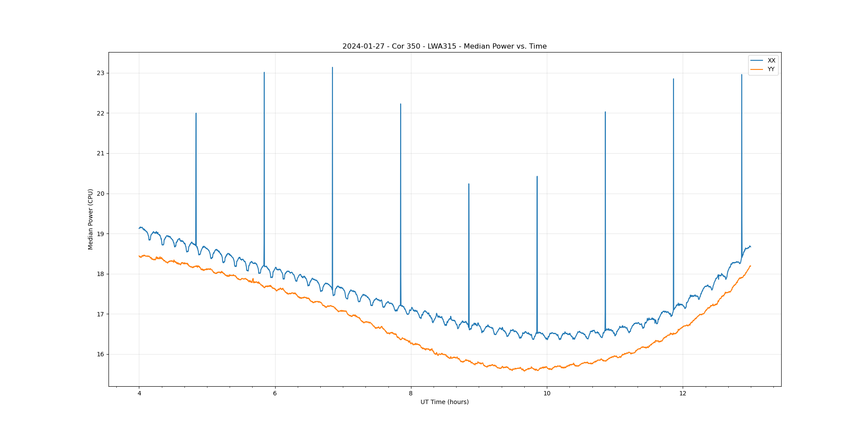This screenshot has height=434, width=868.
Task: Click the peak of the XX spike just before hour 10
Action: pyautogui.click(x=537, y=177)
